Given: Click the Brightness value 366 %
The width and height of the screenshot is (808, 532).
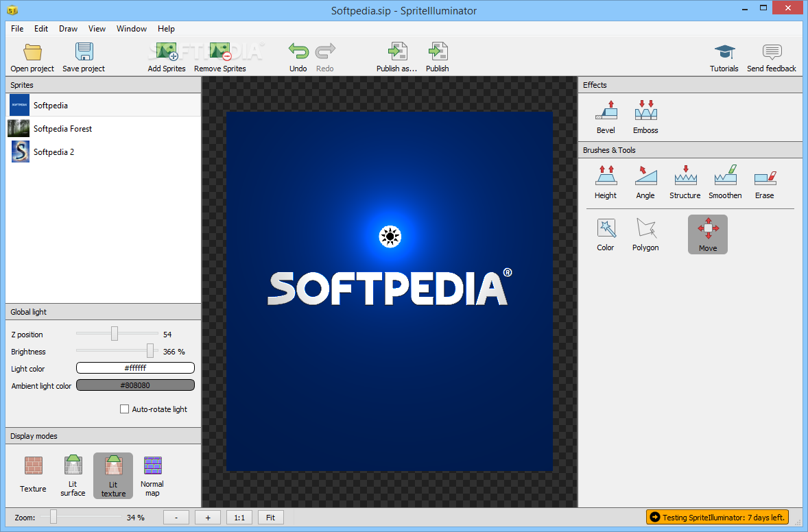Looking at the screenshot, I should tap(174, 352).
